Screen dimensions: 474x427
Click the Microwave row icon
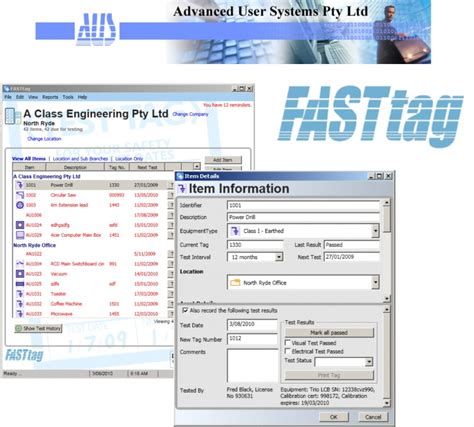[20, 314]
